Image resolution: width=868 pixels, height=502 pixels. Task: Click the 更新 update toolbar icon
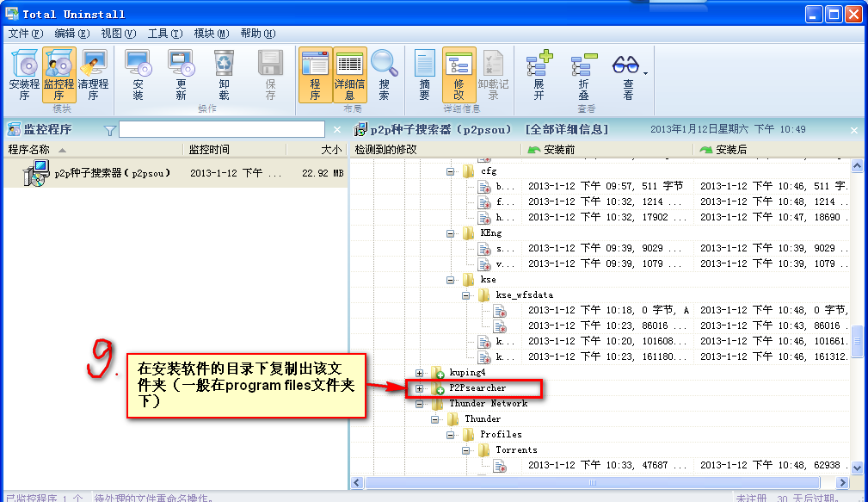coord(181,75)
